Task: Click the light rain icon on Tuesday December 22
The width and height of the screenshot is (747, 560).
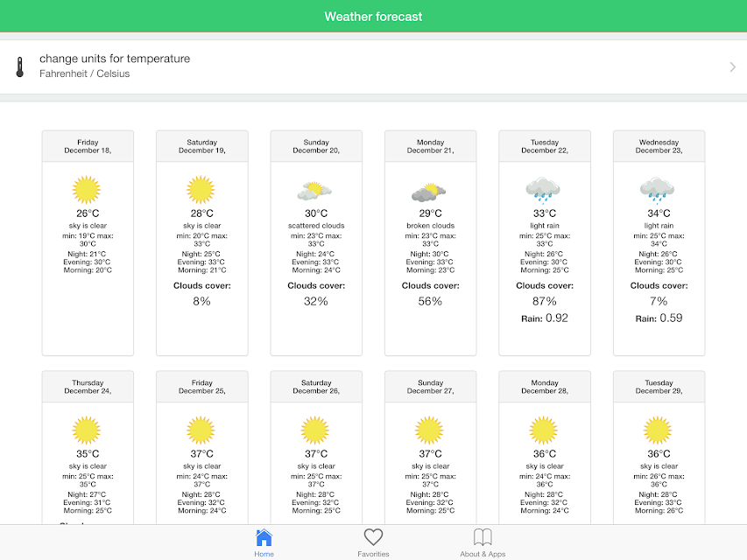Action: click(543, 191)
